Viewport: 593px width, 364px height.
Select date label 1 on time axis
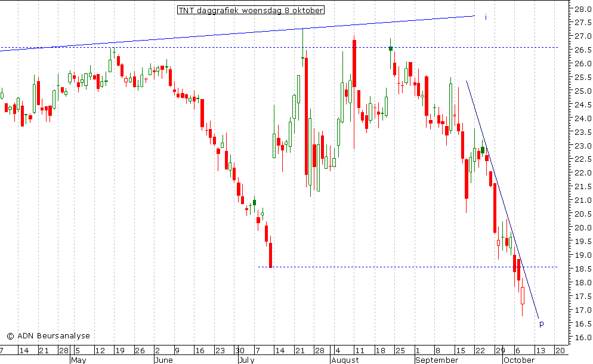[x=418, y=350]
